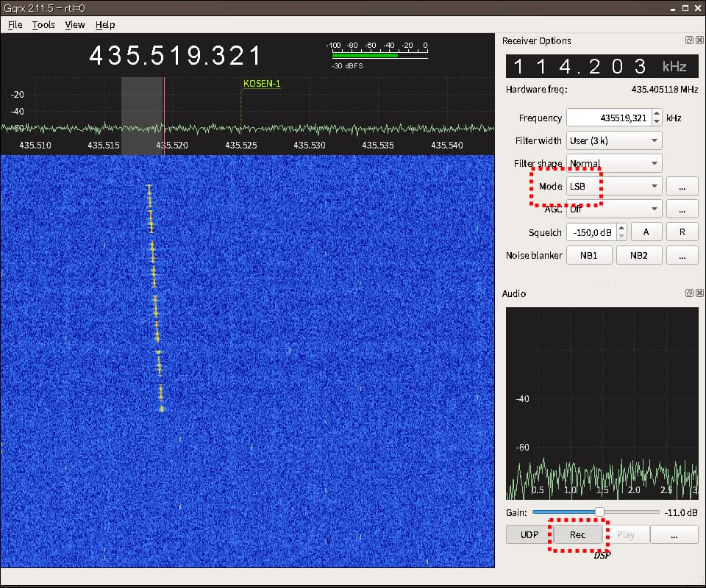Toggle noise blanker NB1
This screenshot has width=706, height=588.
(x=588, y=255)
